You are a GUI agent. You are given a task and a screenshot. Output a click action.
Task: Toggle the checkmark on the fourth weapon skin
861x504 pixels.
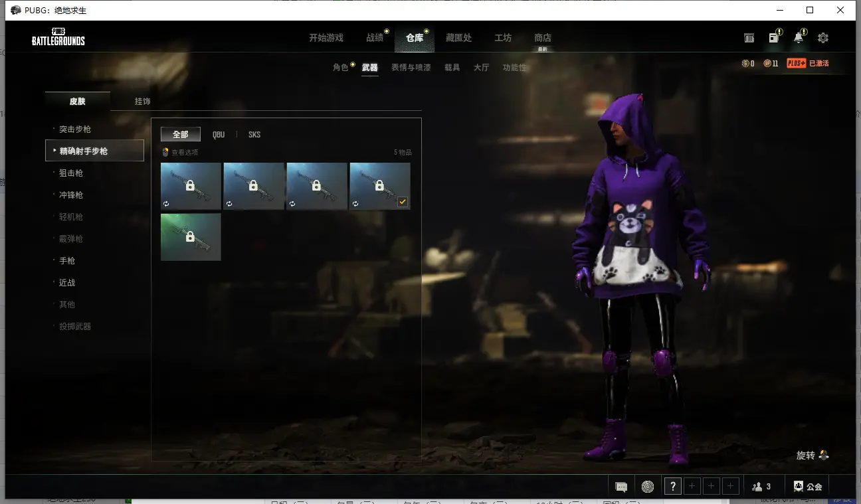pyautogui.click(x=403, y=203)
